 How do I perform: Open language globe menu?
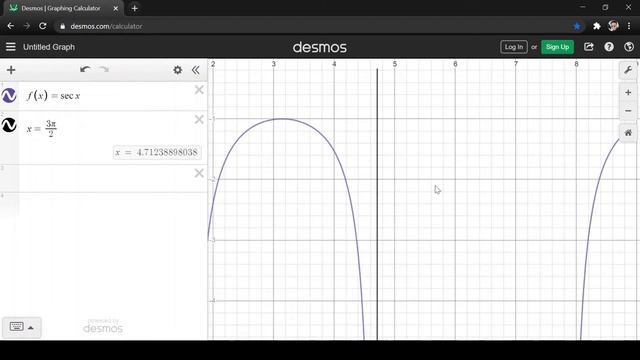pyautogui.click(x=629, y=47)
